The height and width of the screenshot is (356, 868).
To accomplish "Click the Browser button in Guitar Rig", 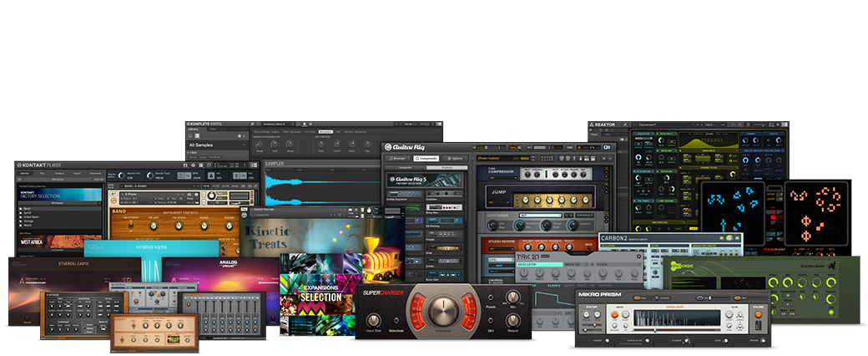I will tap(397, 159).
